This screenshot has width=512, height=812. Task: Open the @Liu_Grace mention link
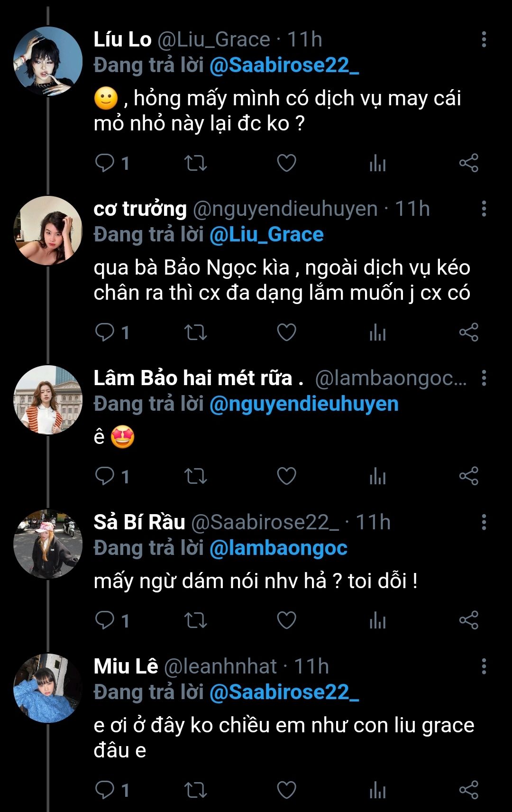(x=266, y=235)
